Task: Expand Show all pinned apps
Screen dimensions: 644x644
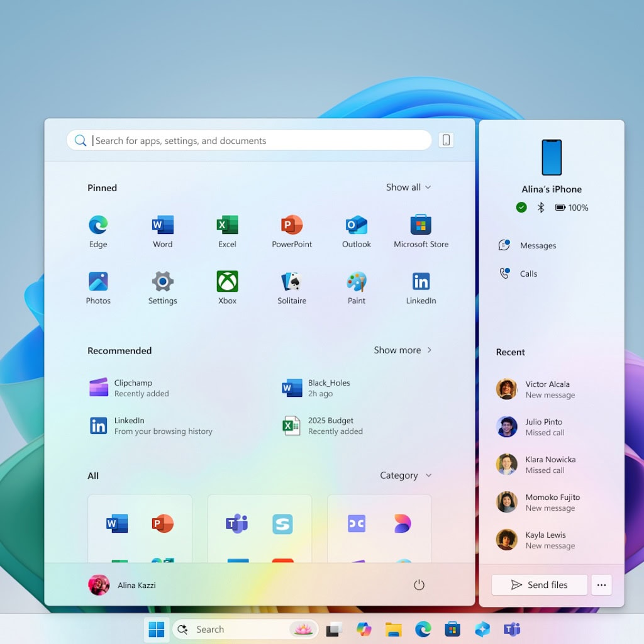Action: click(408, 187)
